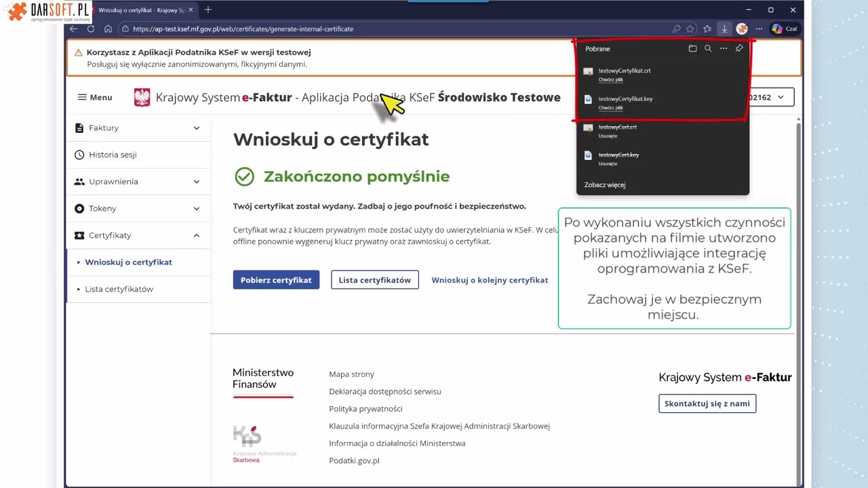Open the Copilot Czat button
Viewport: 868px width, 488px height.
pyautogui.click(x=785, y=29)
